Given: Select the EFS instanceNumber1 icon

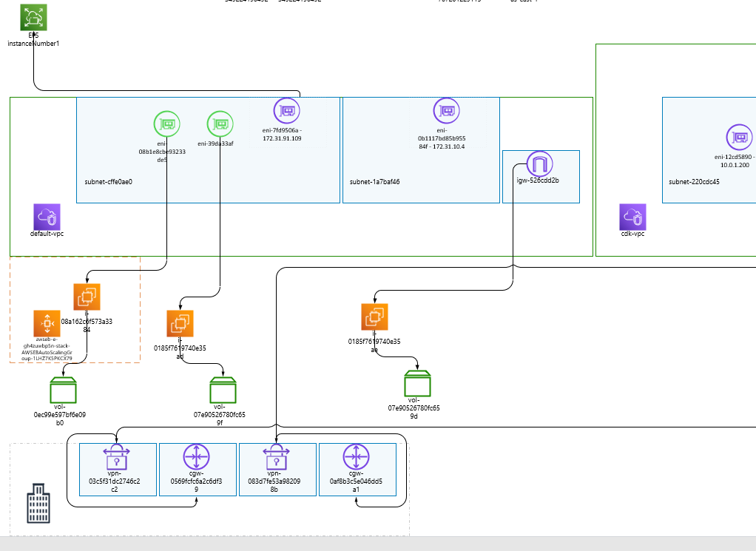Looking at the screenshot, I should click(34, 17).
